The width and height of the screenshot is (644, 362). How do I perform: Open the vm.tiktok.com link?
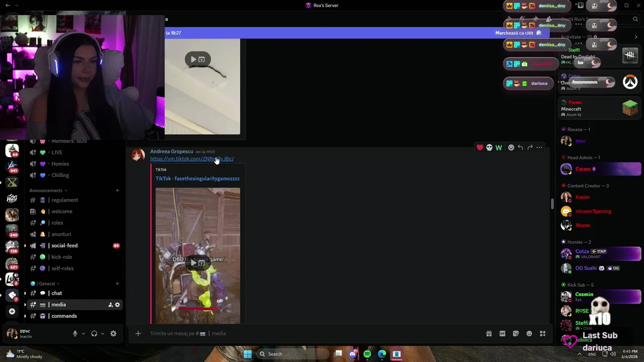point(192,159)
